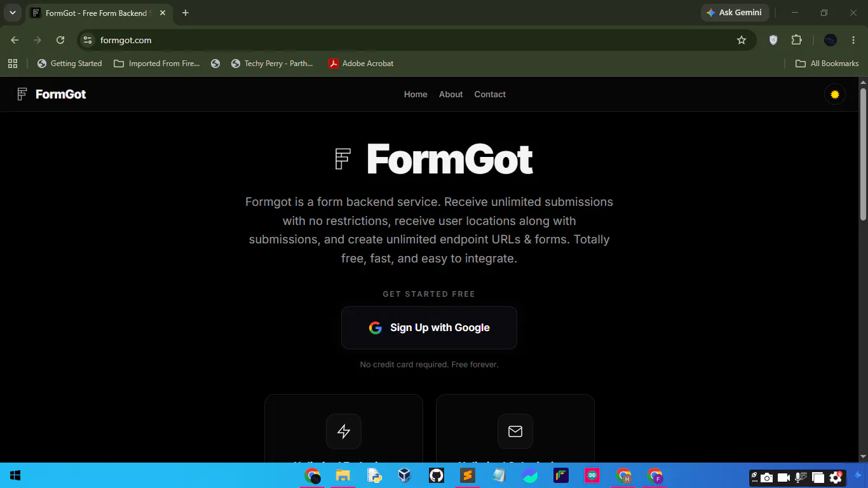This screenshot has width=868, height=488.
Task: Open the Techy Perry bookmark
Action: [x=272, y=64]
